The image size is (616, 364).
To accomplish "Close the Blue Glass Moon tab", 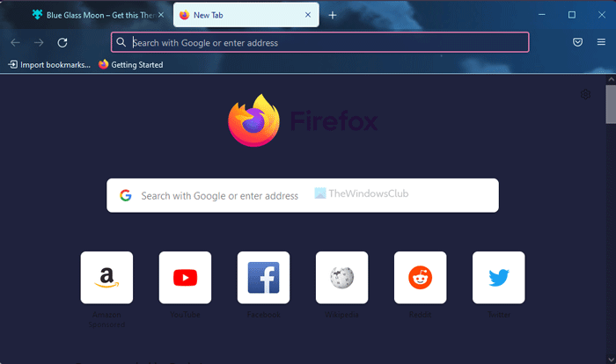I will (161, 15).
